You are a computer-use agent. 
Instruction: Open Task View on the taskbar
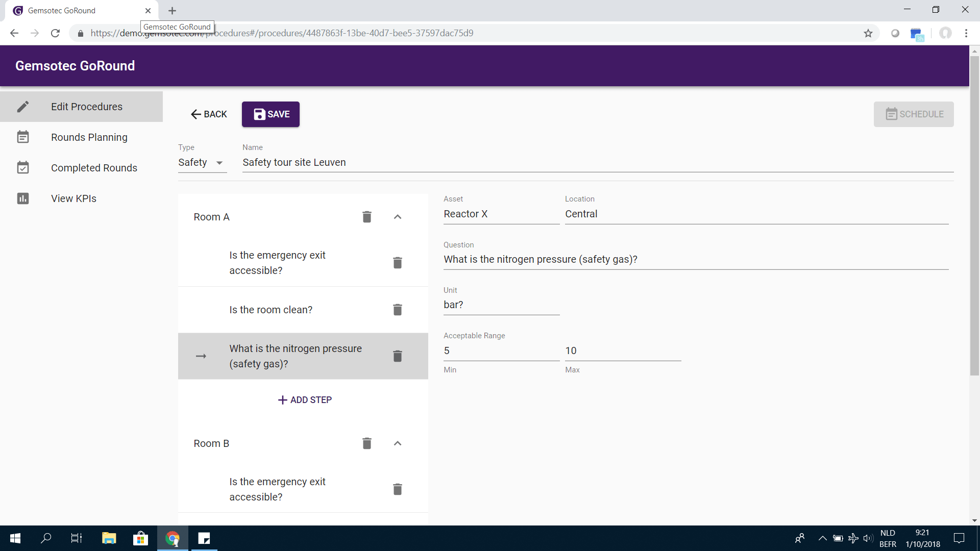pyautogui.click(x=77, y=538)
